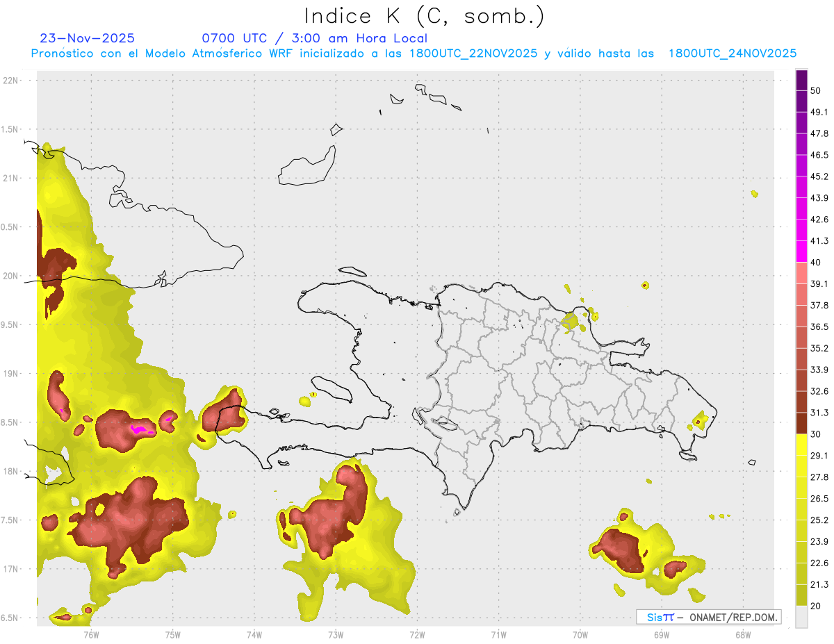
Task: Click the "0700 UTC / 3:00 am Hora Local" time label
Action: pos(315,38)
